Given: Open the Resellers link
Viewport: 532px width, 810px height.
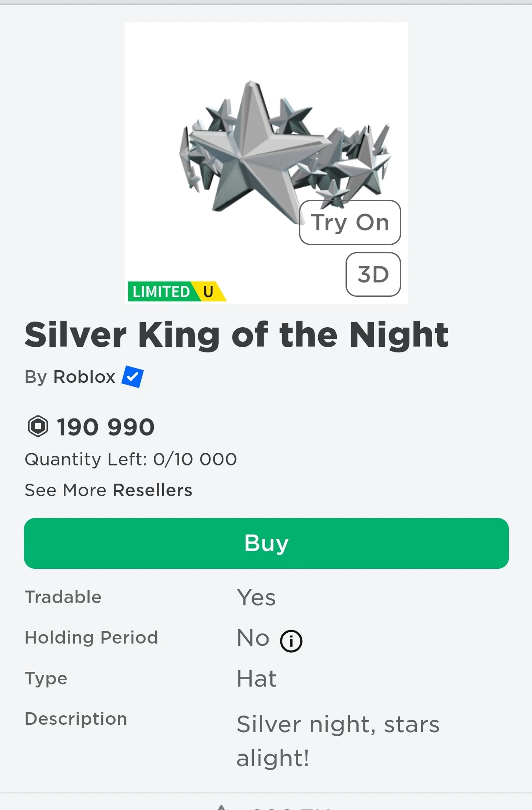Looking at the screenshot, I should tap(152, 490).
